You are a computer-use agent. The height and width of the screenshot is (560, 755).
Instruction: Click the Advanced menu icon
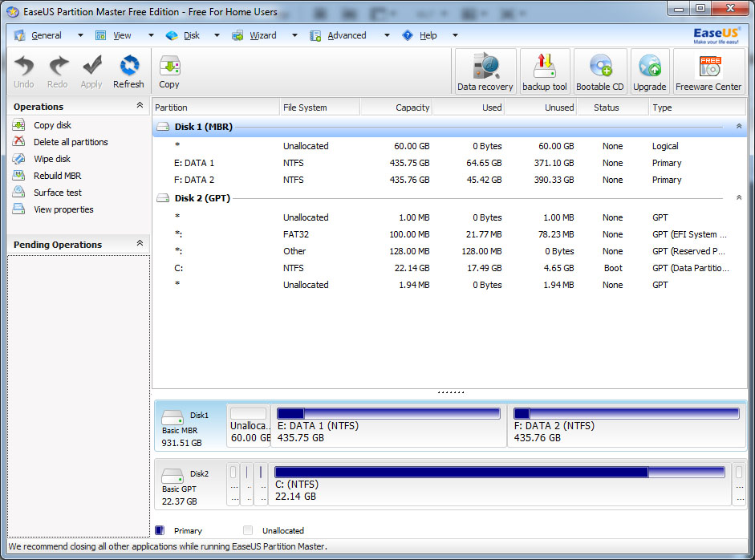315,35
